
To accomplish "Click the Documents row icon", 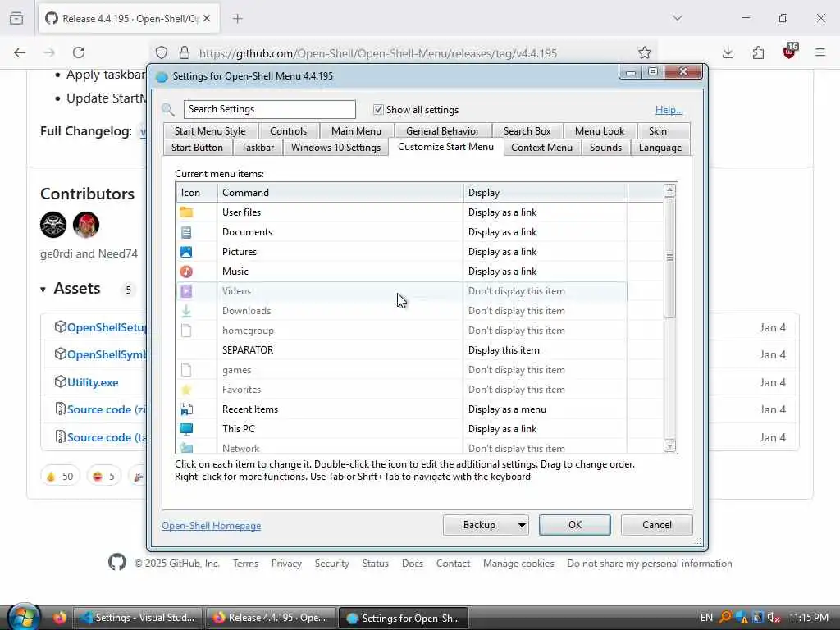I will click(x=186, y=232).
